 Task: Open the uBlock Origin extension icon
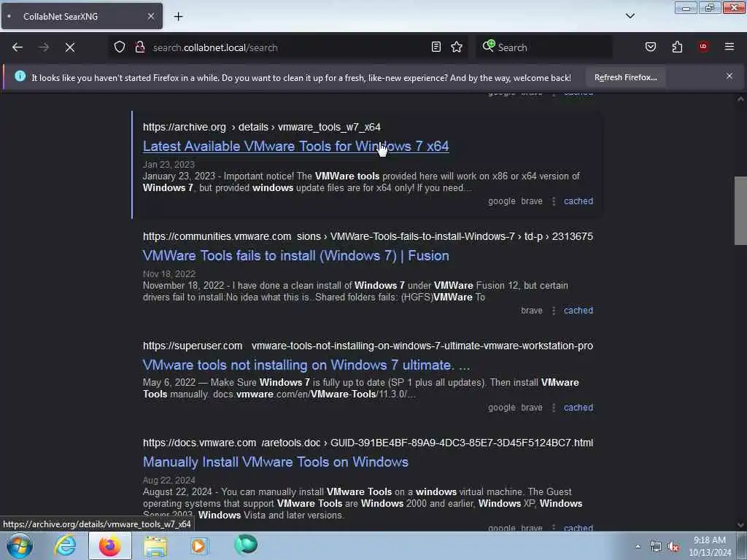[x=703, y=47]
